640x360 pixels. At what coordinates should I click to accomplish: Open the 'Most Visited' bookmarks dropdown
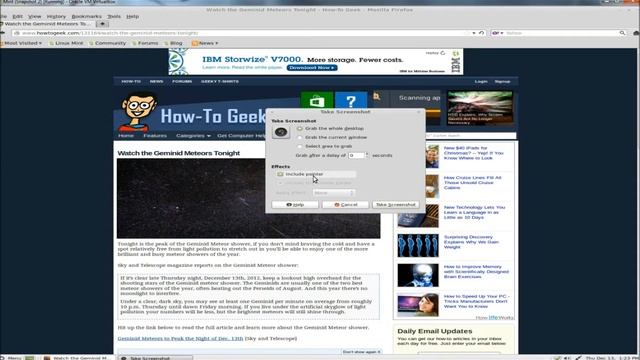[x=21, y=43]
